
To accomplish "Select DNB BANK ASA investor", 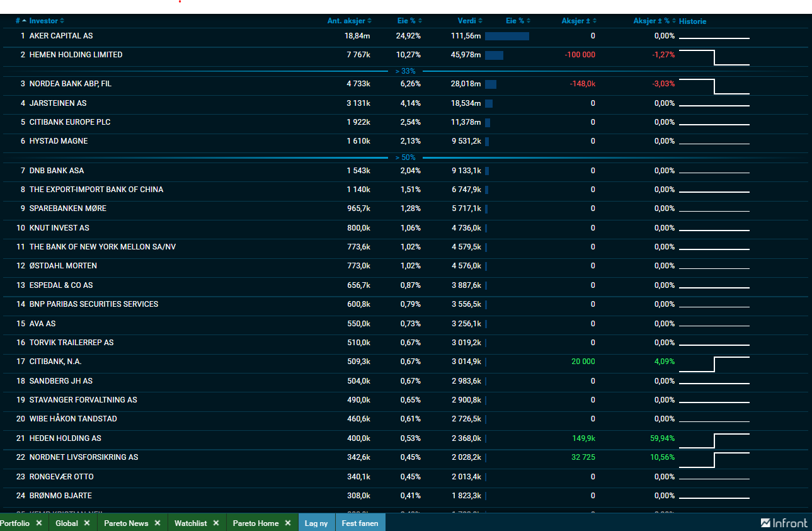I will (57, 170).
